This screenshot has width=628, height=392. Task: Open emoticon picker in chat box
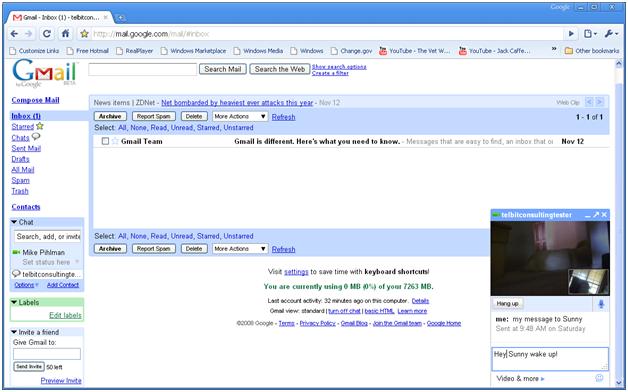pos(599,378)
